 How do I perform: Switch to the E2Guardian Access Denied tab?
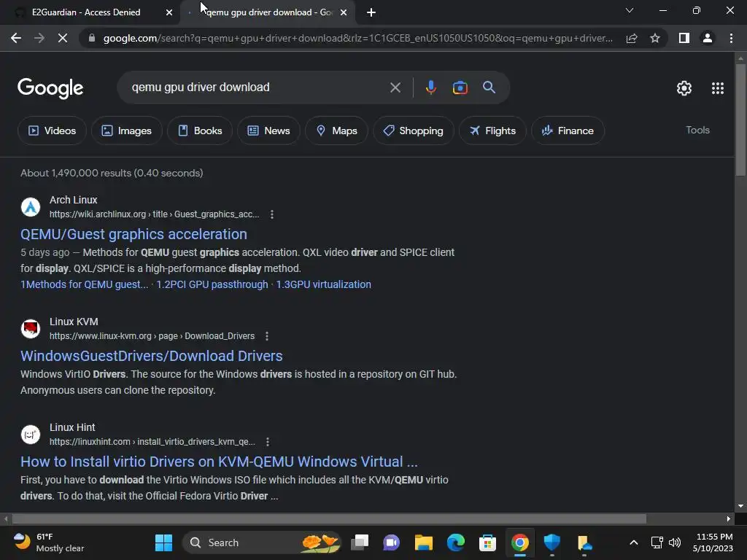(x=86, y=12)
